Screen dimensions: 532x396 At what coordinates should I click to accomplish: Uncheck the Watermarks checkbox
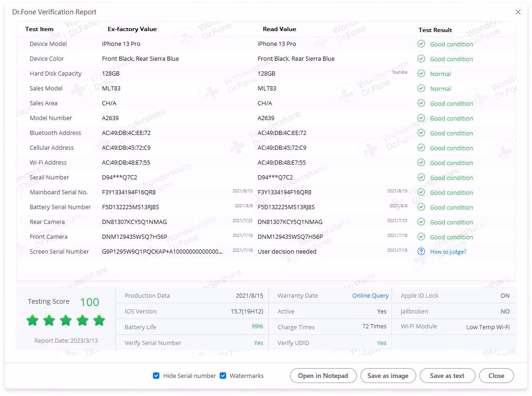pyautogui.click(x=223, y=376)
